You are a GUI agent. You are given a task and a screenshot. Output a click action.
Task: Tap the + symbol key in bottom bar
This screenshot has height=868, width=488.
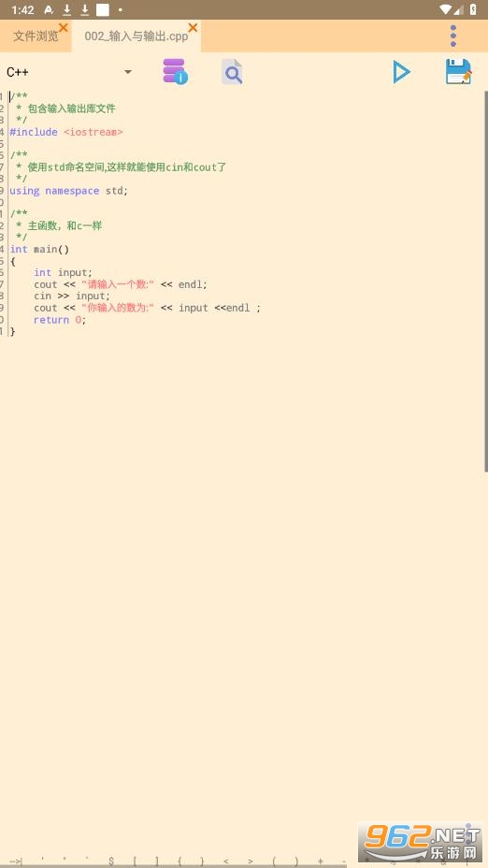(321, 861)
